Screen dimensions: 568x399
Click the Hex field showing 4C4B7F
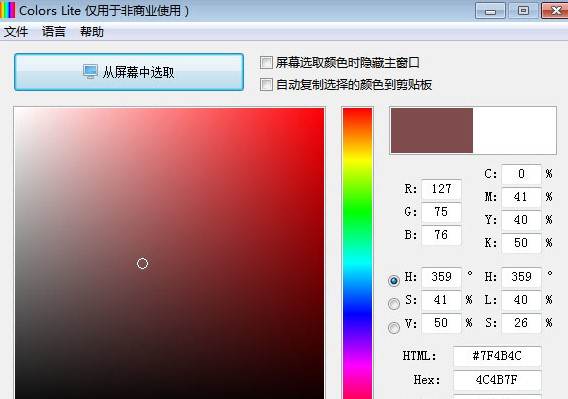pos(497,380)
